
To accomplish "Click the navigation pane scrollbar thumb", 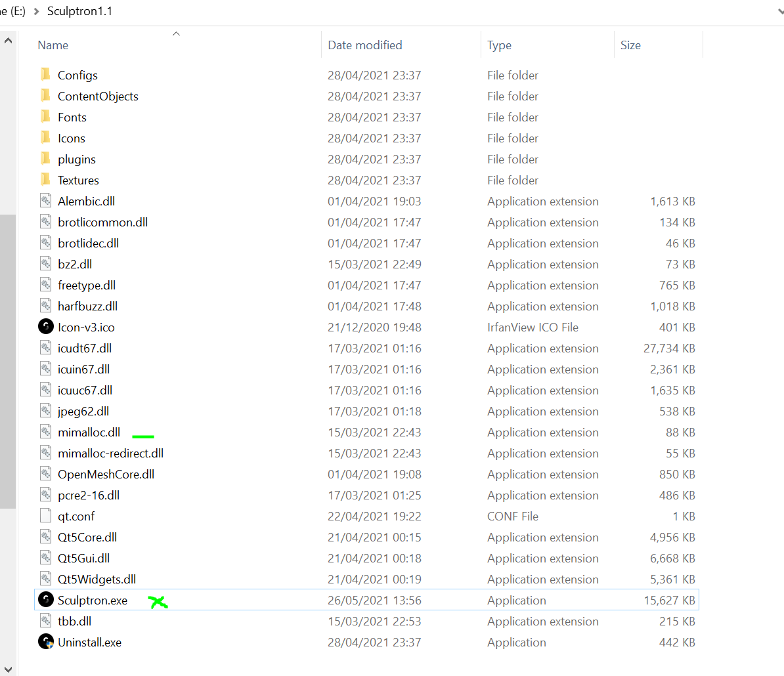I will (x=8, y=361).
